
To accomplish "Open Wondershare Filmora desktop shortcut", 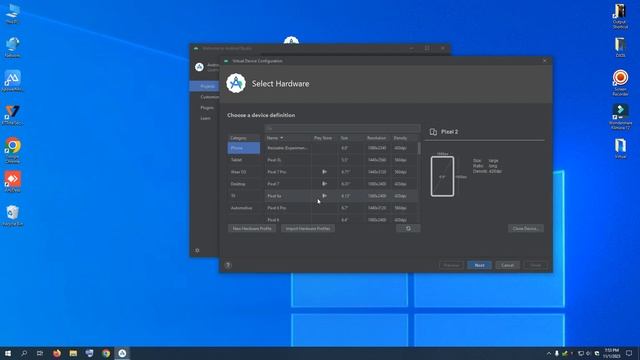I will point(620,117).
